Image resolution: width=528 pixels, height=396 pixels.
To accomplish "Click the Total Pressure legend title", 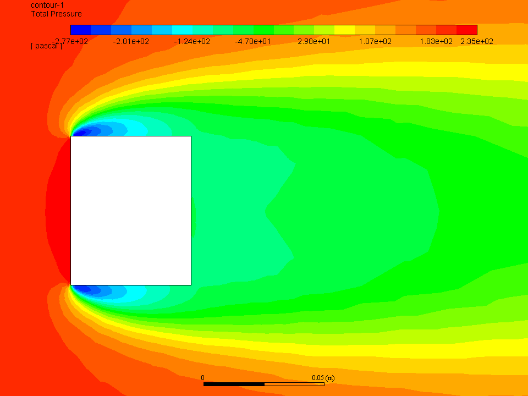I will click(56, 14).
